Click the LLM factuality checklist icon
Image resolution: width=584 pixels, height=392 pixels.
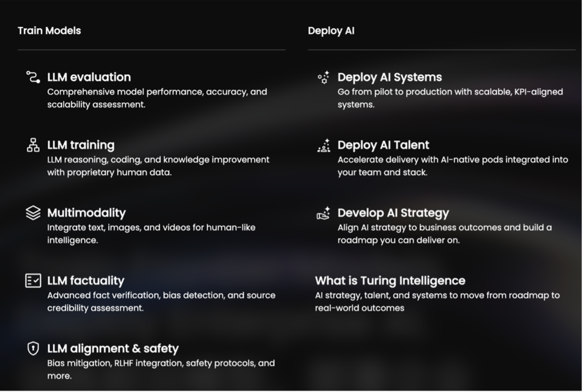[33, 280]
